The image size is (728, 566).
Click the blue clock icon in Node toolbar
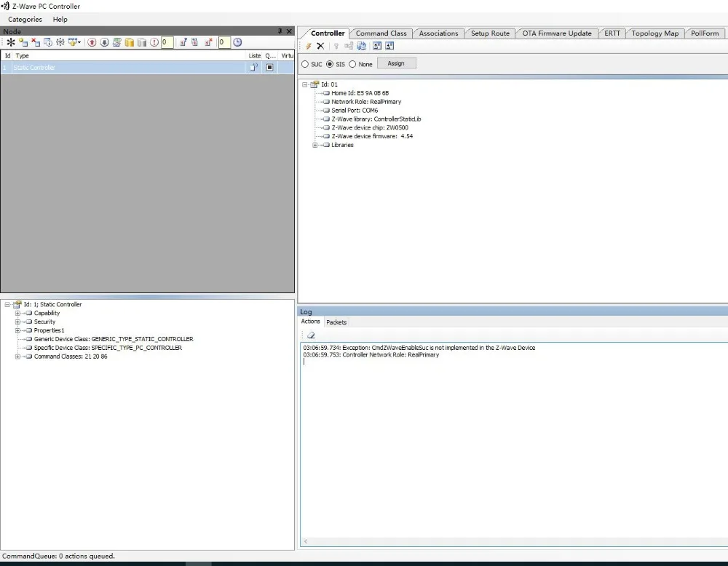click(237, 42)
